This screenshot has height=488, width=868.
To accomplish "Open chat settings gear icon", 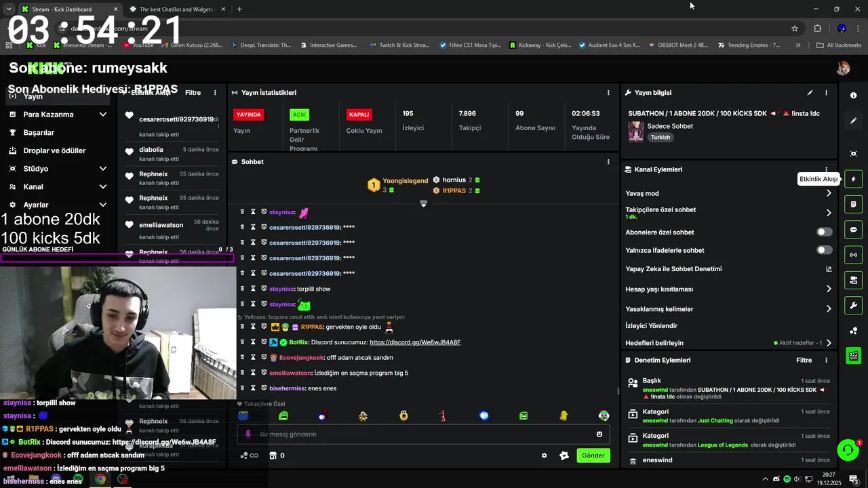I will [544, 455].
